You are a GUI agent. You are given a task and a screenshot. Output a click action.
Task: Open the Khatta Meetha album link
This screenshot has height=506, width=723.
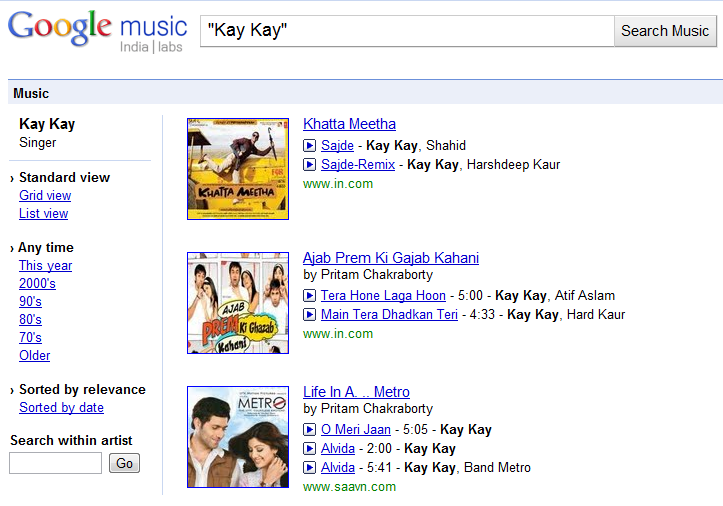tap(349, 124)
